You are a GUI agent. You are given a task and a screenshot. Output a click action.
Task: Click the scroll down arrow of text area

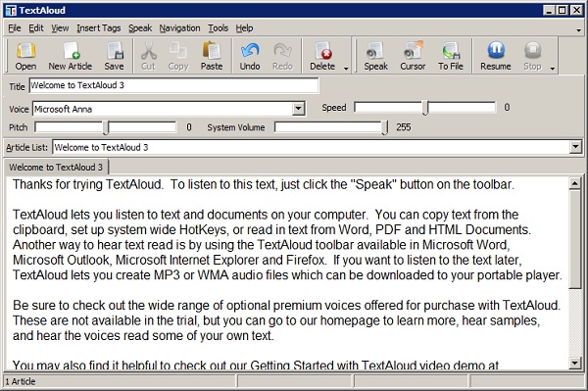point(575,363)
